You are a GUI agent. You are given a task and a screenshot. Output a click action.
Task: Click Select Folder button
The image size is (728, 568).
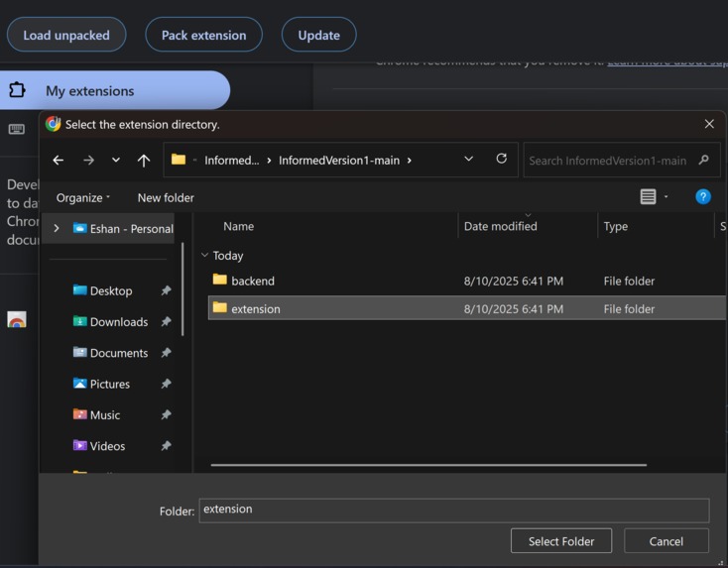560,541
